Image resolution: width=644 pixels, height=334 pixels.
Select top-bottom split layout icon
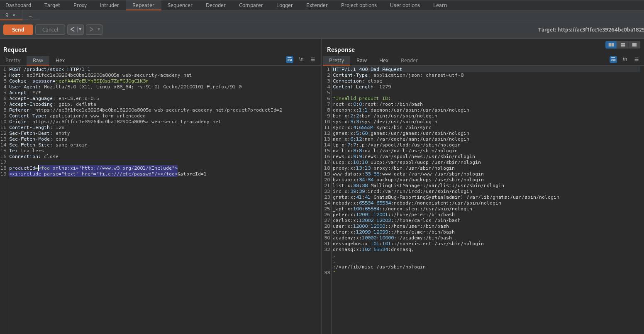622,45
